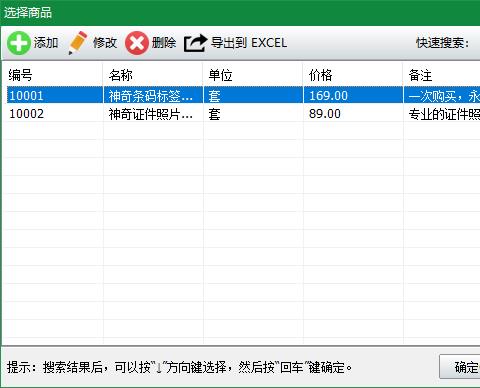
Task: Click the 添加 label in toolbar
Action: [46, 43]
